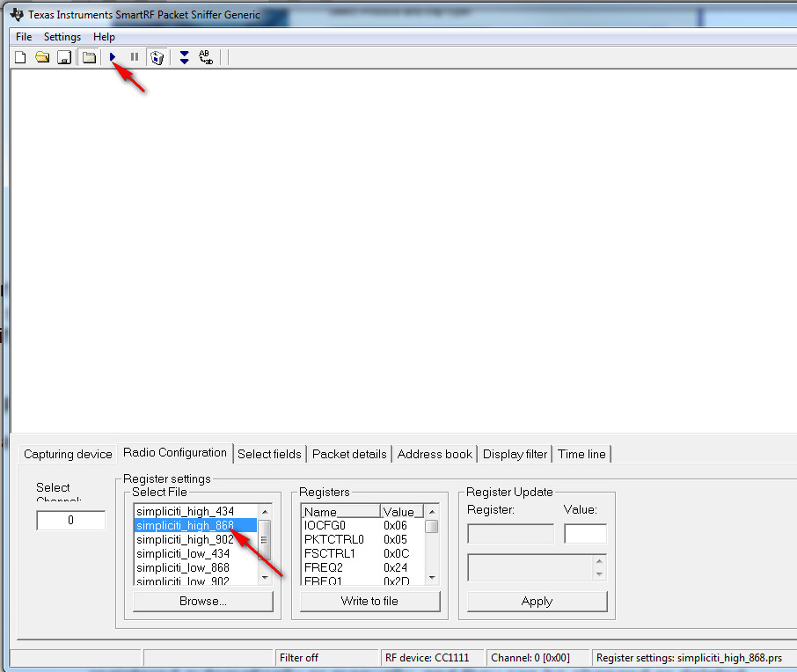
Task: Pause packet capture with the pause button
Action: tap(135, 57)
